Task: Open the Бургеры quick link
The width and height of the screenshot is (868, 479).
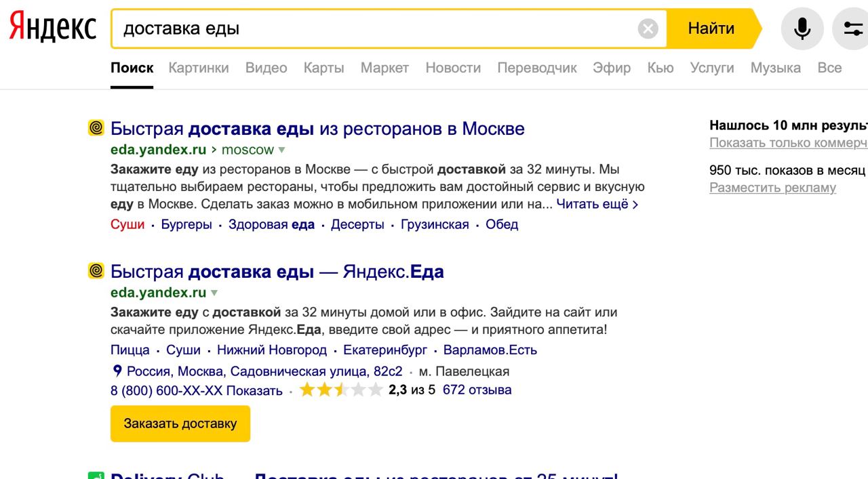Action: click(186, 224)
